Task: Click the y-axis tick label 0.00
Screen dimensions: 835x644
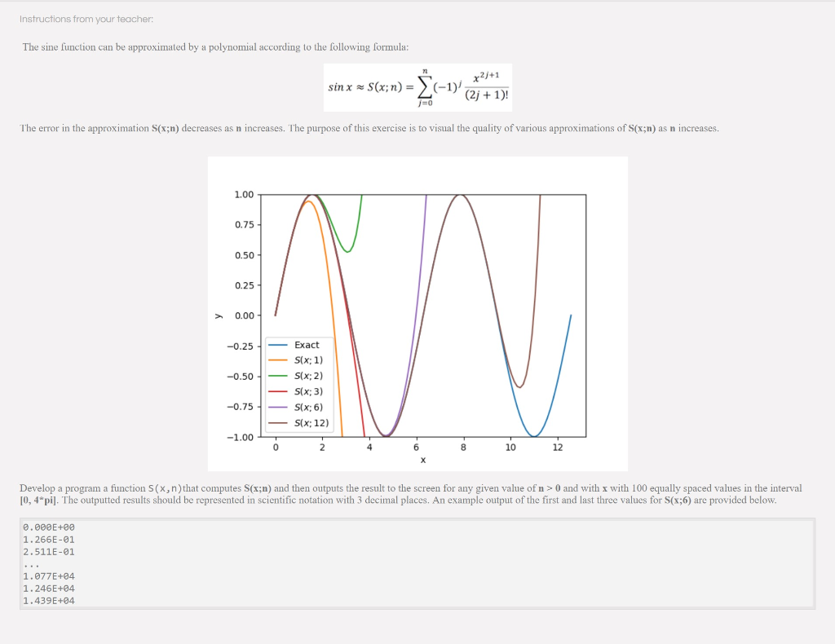Action: 244,316
